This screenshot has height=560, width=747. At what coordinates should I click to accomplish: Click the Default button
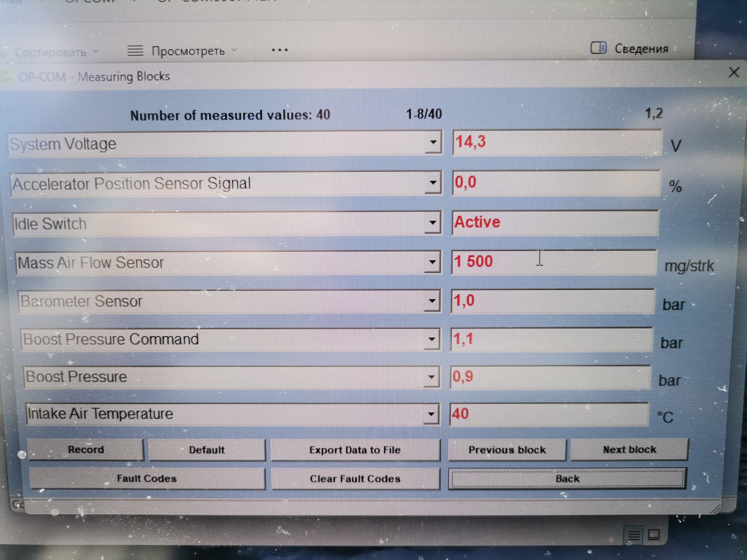(207, 450)
